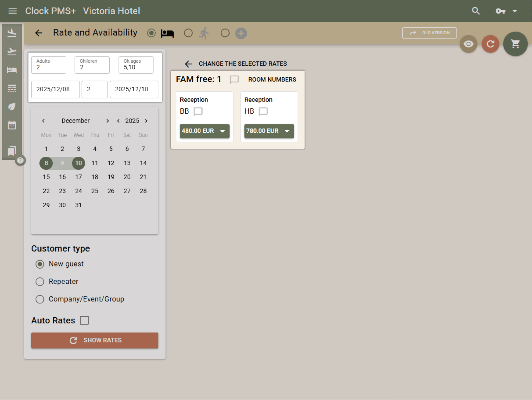Toggle the eye visibility button

pyautogui.click(x=468, y=44)
